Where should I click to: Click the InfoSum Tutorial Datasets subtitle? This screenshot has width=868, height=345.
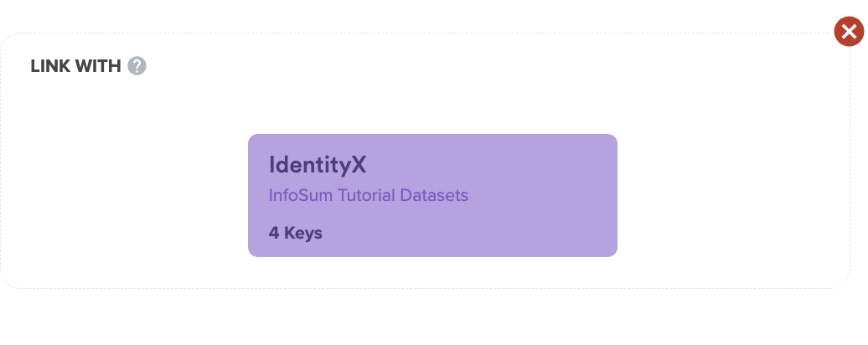point(368,195)
